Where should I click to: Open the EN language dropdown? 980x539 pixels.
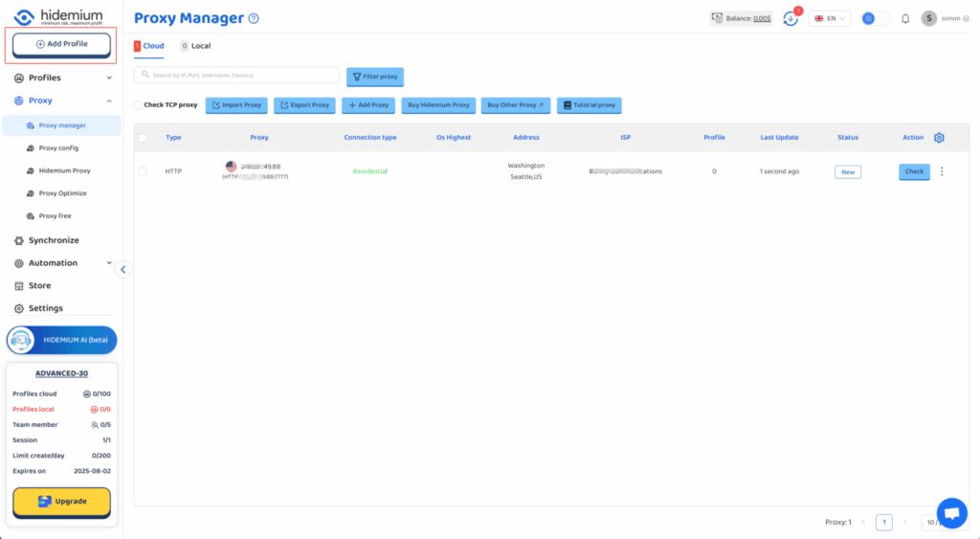(829, 18)
